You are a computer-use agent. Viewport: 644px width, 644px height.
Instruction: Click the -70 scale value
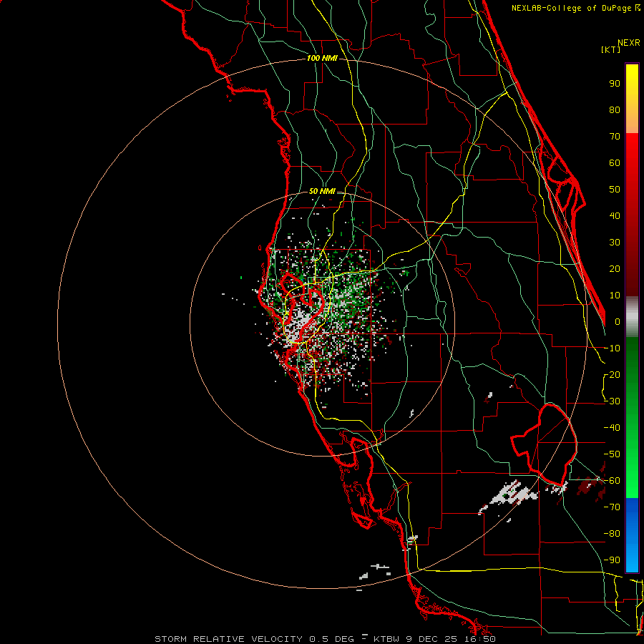pyautogui.click(x=612, y=507)
